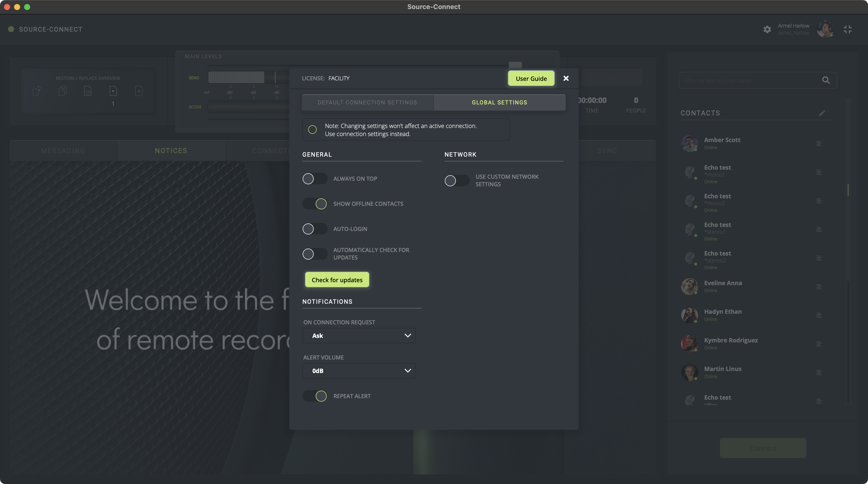
Task: Switch to Default Connection Settings tab
Action: tap(367, 102)
